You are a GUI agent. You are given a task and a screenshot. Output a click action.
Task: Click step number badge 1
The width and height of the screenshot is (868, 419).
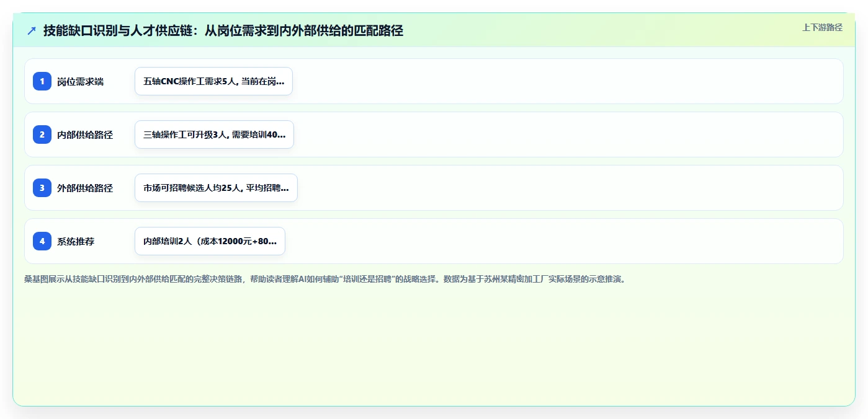(42, 81)
